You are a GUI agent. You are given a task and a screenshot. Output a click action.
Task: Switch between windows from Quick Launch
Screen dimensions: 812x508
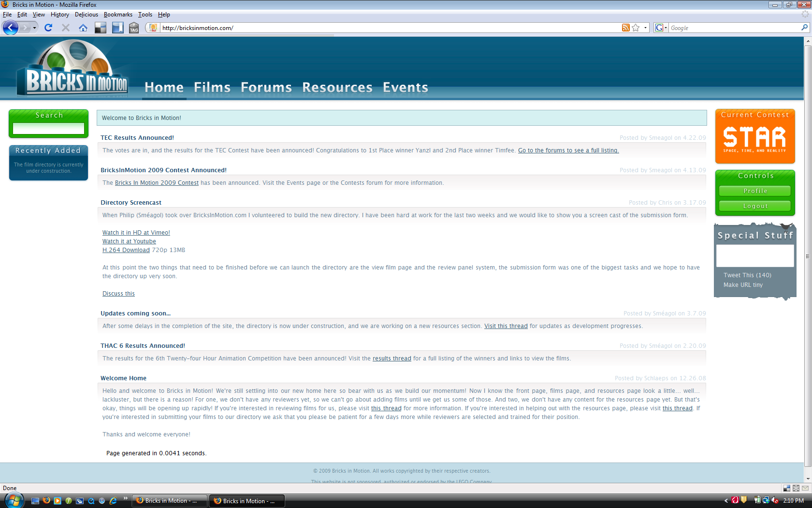(x=80, y=501)
